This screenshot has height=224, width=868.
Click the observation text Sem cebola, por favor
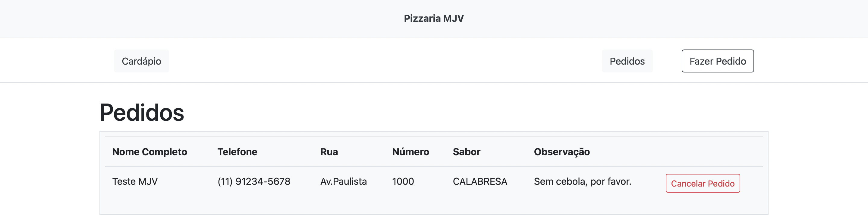(582, 181)
